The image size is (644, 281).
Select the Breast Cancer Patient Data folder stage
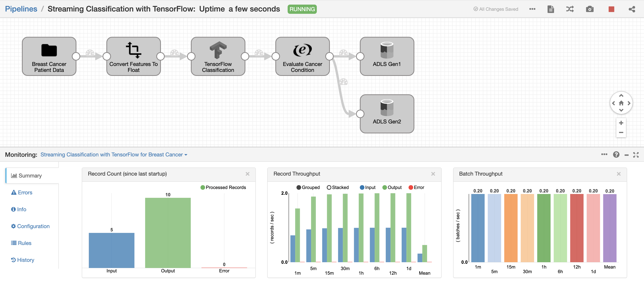[49, 56]
